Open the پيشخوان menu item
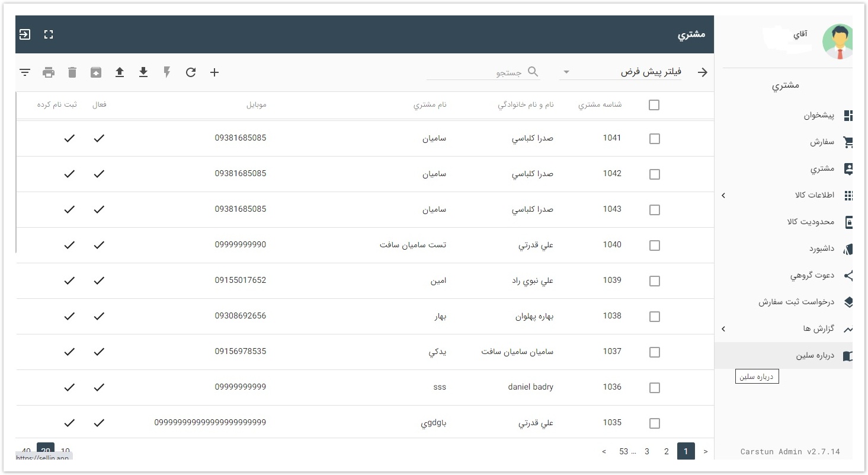Viewport: 868px width, 475px height. click(x=783, y=116)
